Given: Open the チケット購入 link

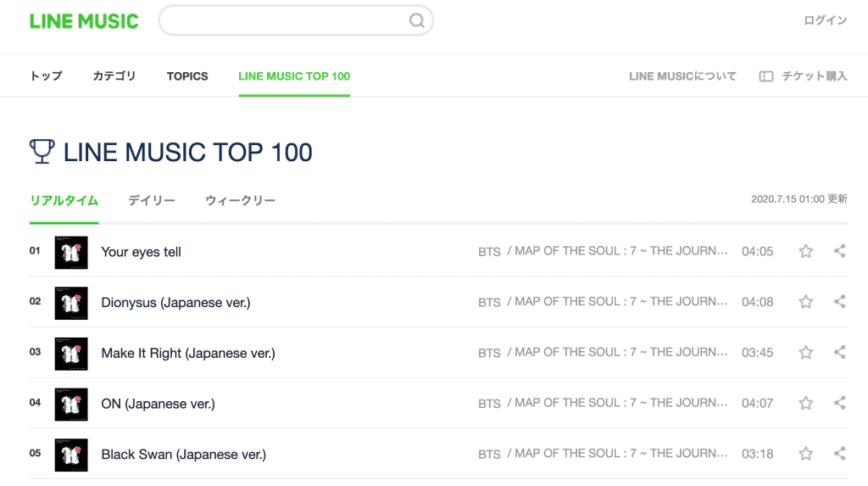Looking at the screenshot, I should (x=804, y=76).
